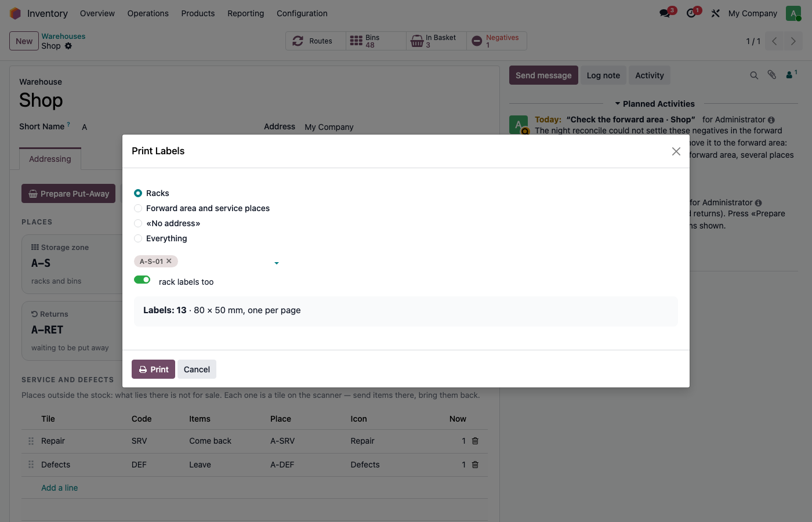Viewport: 812px width, 522px height.
Task: Switch to the Addressing tab
Action: [50, 159]
